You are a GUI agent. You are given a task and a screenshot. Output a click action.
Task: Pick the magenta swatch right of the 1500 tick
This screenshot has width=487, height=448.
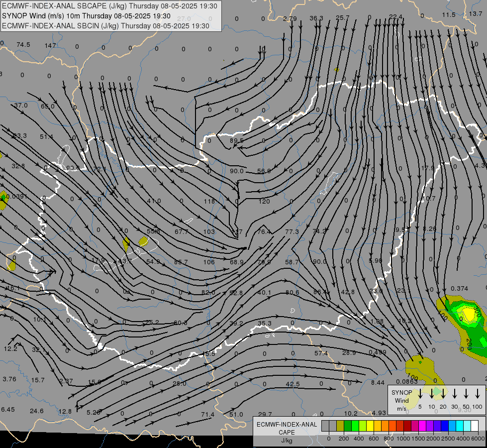422,426
